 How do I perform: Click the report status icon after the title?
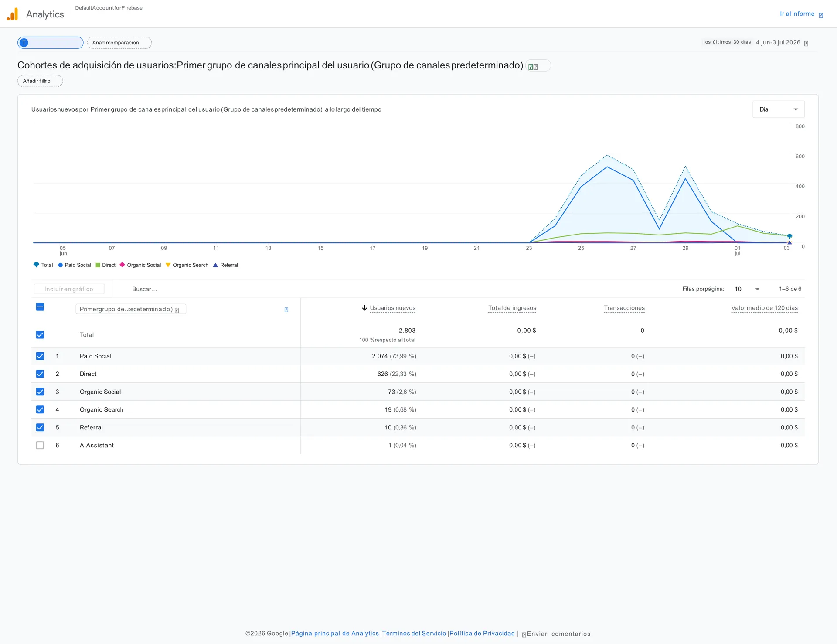point(538,66)
